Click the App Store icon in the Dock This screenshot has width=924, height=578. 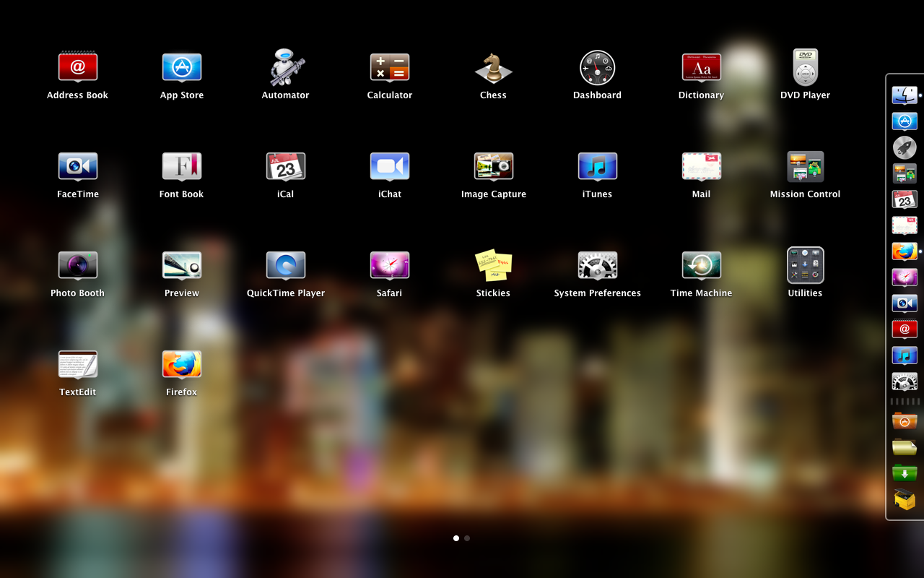(905, 121)
